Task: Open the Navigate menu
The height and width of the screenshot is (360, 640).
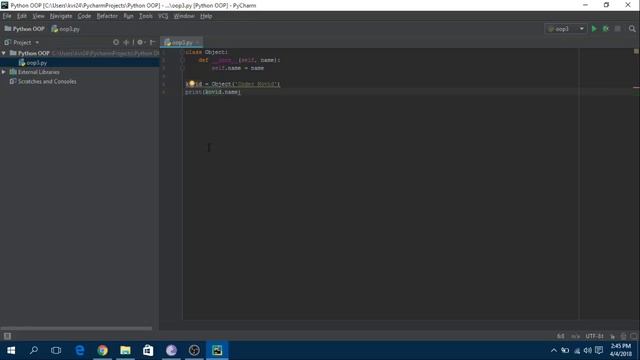Action: click(61, 16)
